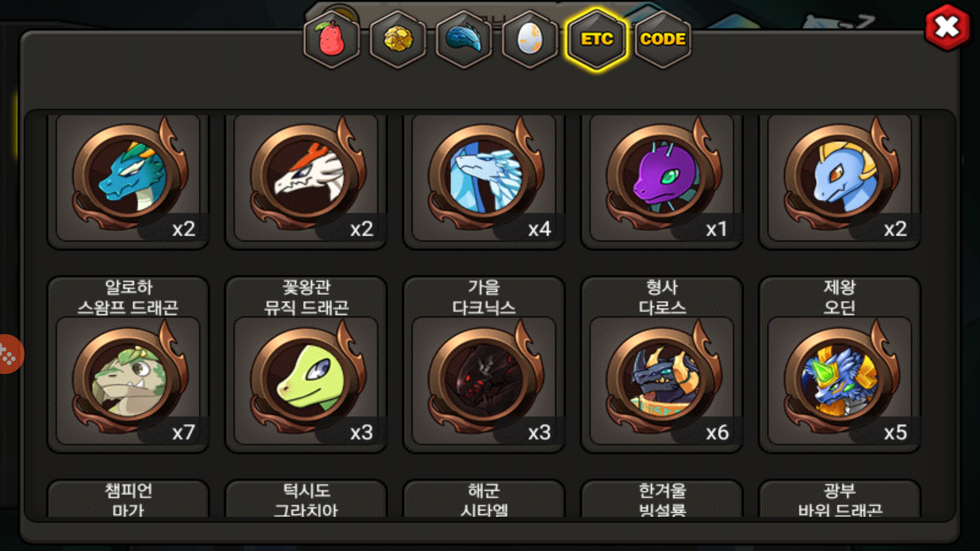
Task: Select the 형사 다로스 medallion x6
Action: (662, 381)
